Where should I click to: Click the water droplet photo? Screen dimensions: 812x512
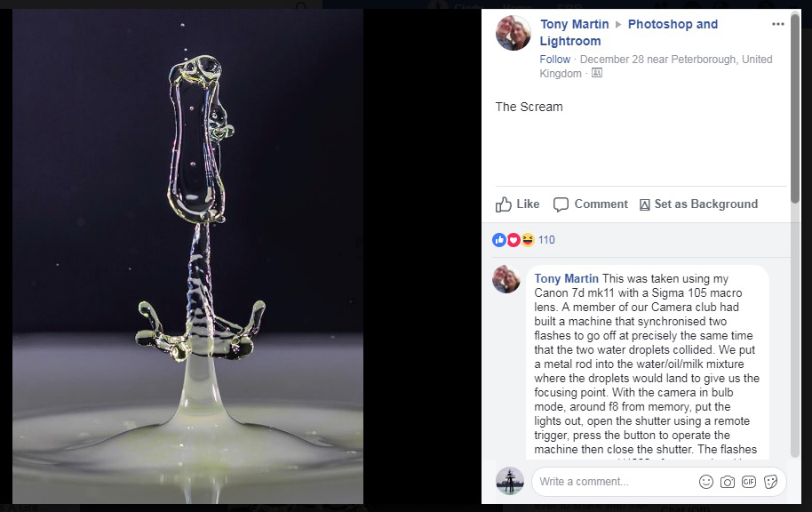187,258
